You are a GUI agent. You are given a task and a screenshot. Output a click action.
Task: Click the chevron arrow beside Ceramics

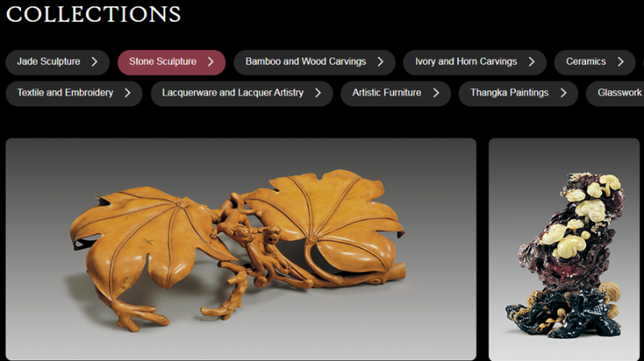click(621, 62)
